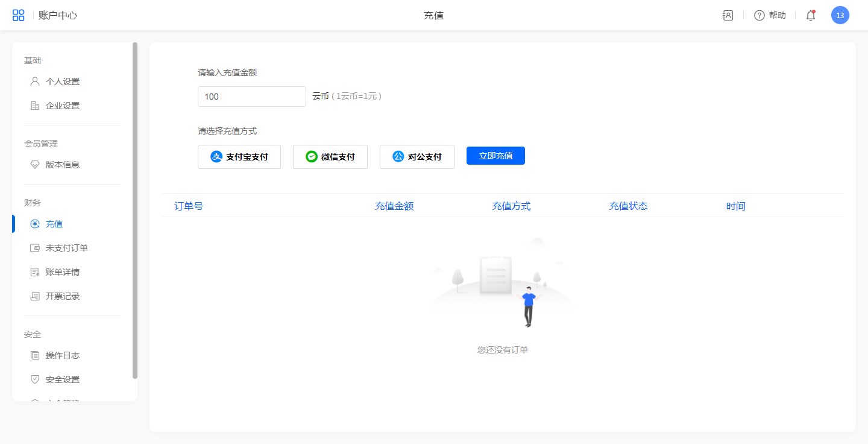The image size is (868, 444).
Task: Click the 帮助 question mark icon
Action: (759, 16)
